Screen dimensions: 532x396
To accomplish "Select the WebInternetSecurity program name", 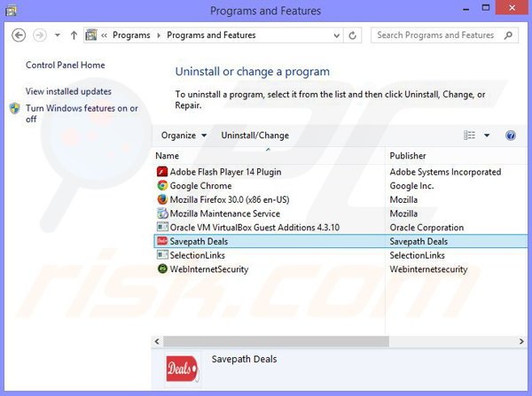I will coord(209,269).
